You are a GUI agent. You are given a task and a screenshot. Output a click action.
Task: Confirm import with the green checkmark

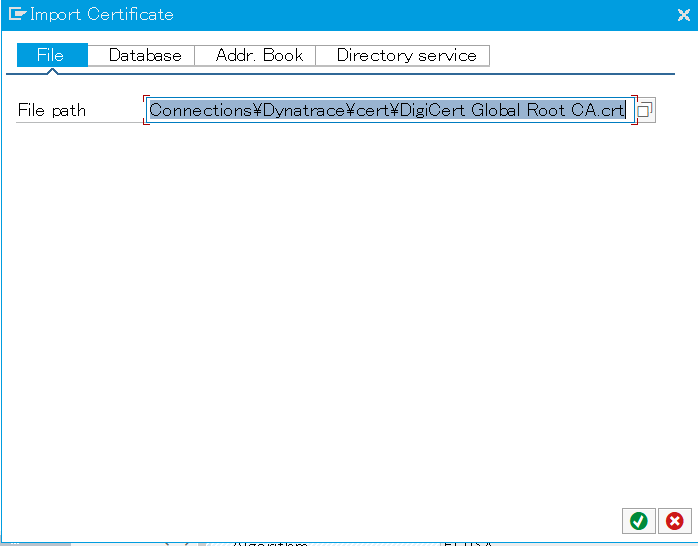click(x=638, y=521)
